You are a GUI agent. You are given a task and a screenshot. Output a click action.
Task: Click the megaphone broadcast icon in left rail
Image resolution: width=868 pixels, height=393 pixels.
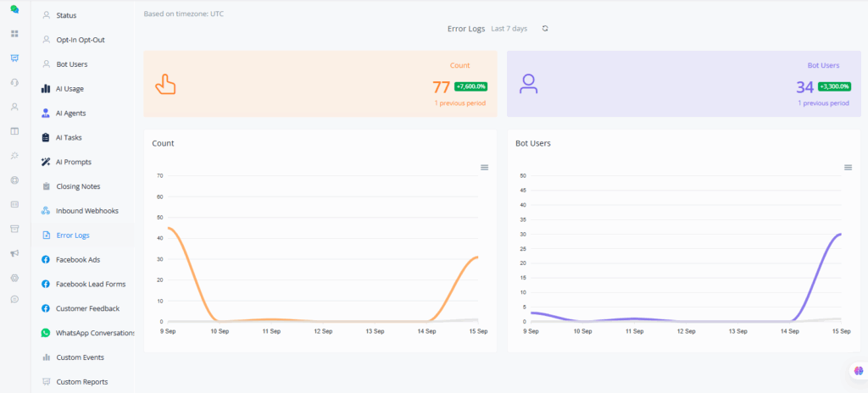(x=14, y=253)
